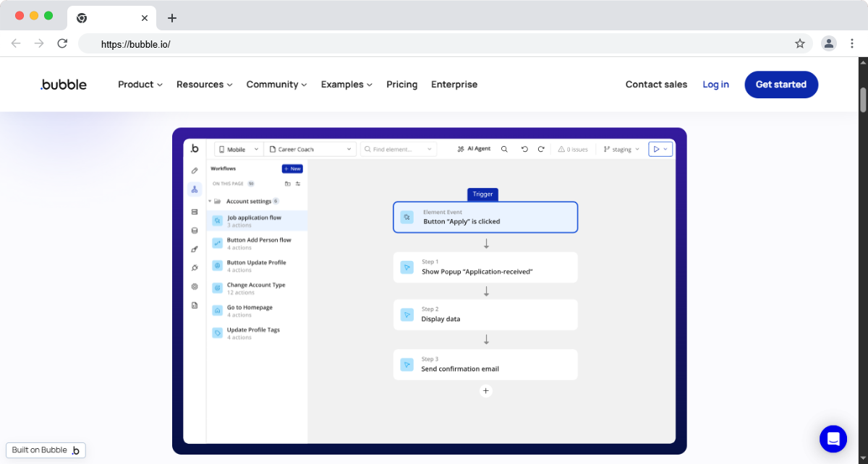868x464 pixels.
Task: Open the Data tab database icon
Action: pyautogui.click(x=195, y=231)
